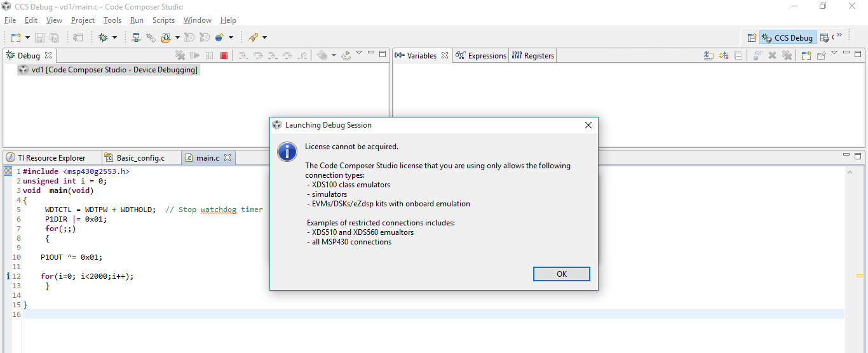Switch to the Basic_config.c editor tab

(140, 157)
